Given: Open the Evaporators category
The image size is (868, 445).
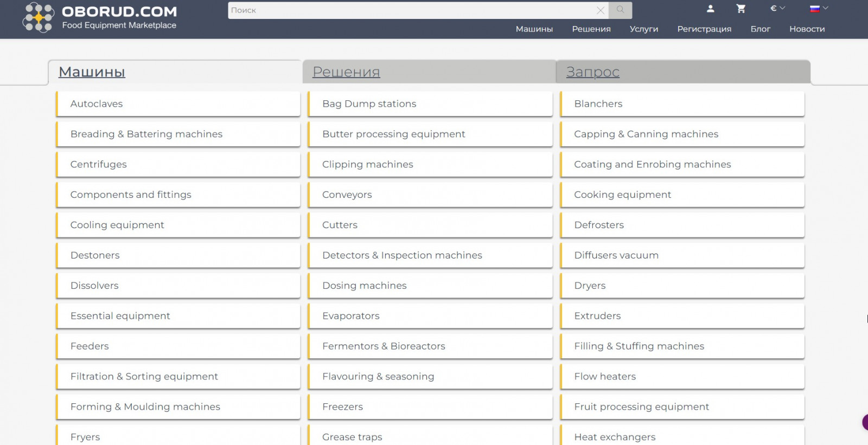Looking at the screenshot, I should (x=430, y=316).
